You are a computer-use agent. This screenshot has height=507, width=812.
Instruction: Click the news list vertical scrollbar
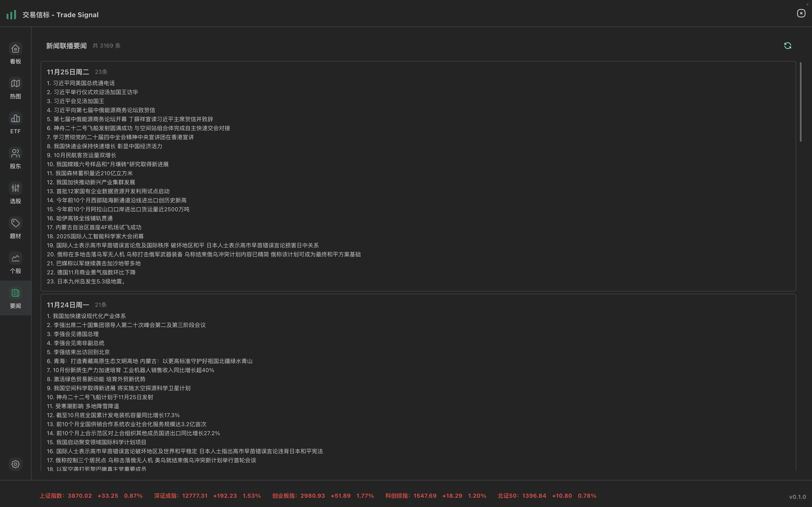point(800,102)
